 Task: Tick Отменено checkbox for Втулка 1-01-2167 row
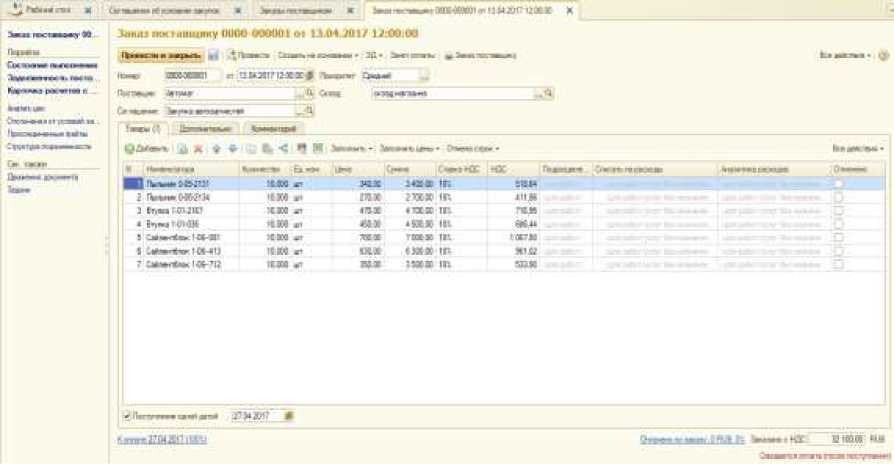(x=838, y=211)
